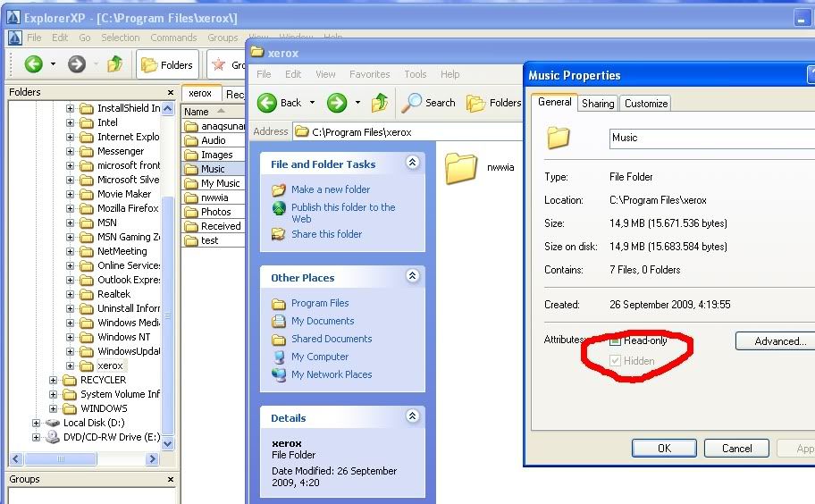The height and width of the screenshot is (504, 815).
Task: Click Publish this folder to the Web
Action: [343, 213]
